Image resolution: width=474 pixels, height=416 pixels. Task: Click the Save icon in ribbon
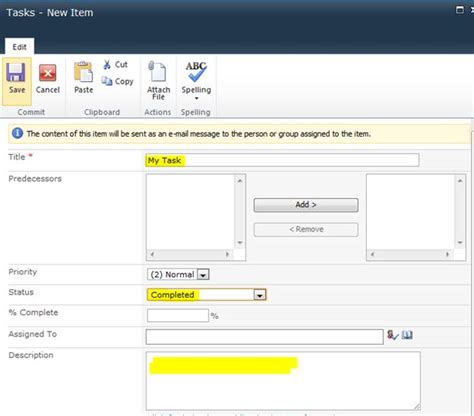(x=16, y=72)
